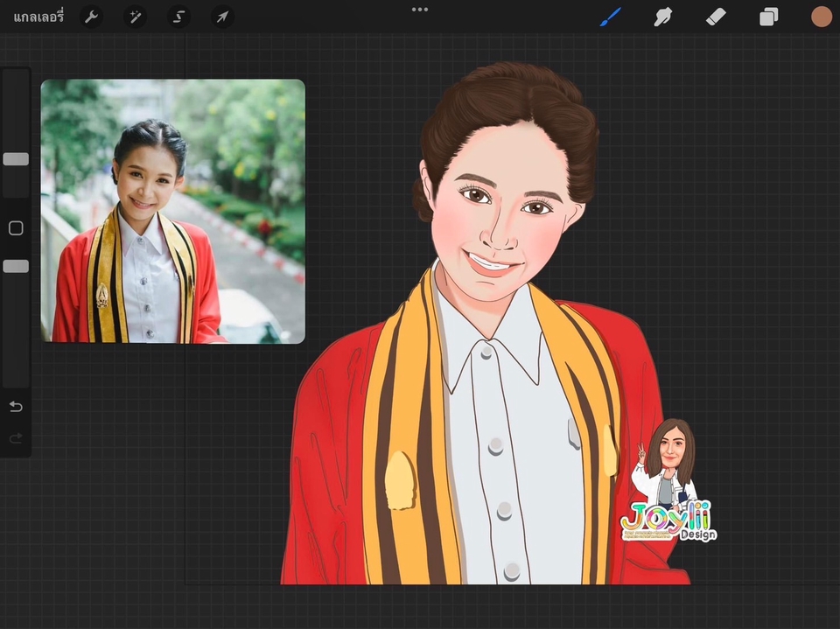Screen dimensions: 840x629
Task: Open the Layers panel
Action: click(x=768, y=17)
